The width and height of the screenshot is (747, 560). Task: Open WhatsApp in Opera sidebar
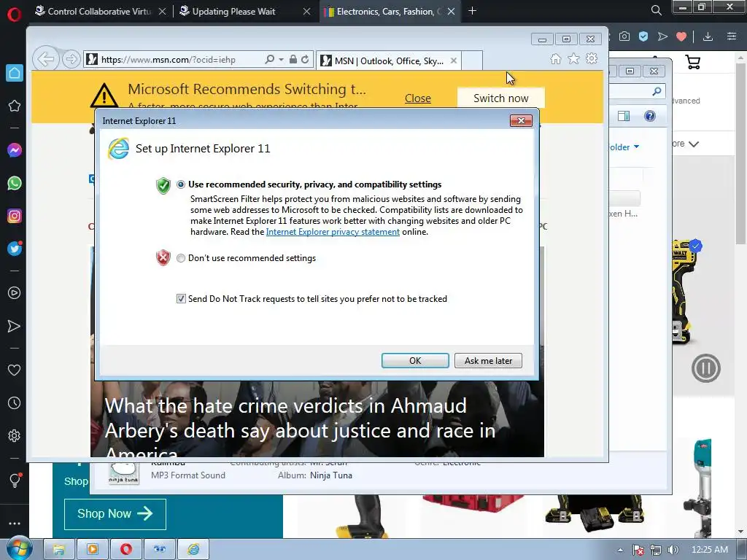click(x=15, y=183)
